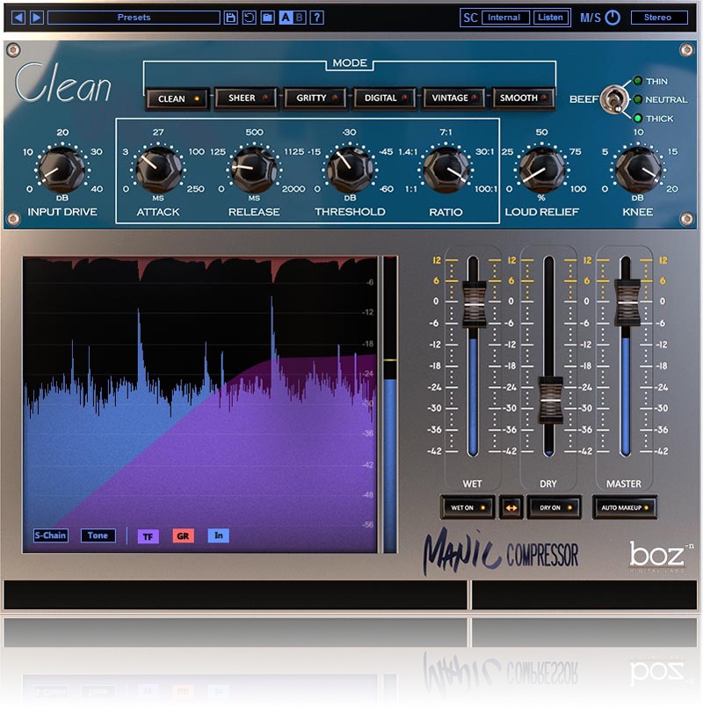The width and height of the screenshot is (703, 728).
Task: Click the save preset floppy disk icon
Action: (230, 18)
